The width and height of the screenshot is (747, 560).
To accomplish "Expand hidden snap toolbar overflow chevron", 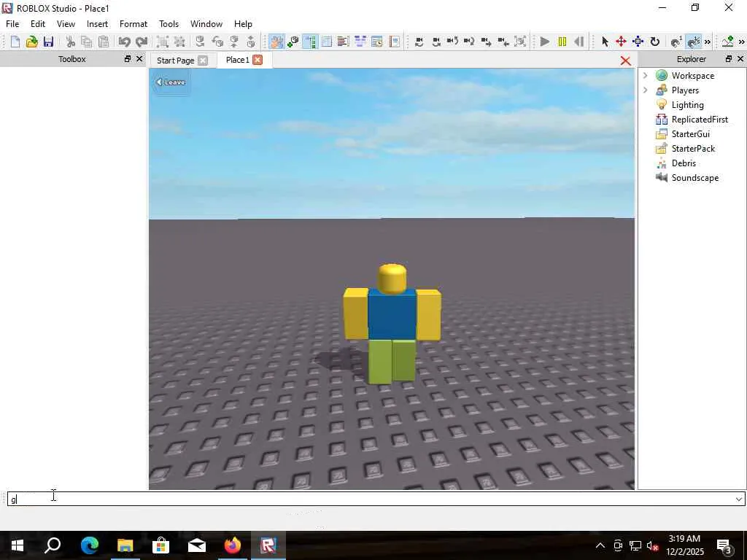I will 708,42.
